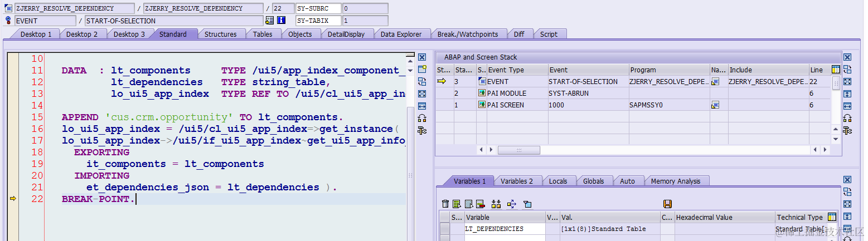
Task: Open the Objects tab
Action: tap(300, 34)
